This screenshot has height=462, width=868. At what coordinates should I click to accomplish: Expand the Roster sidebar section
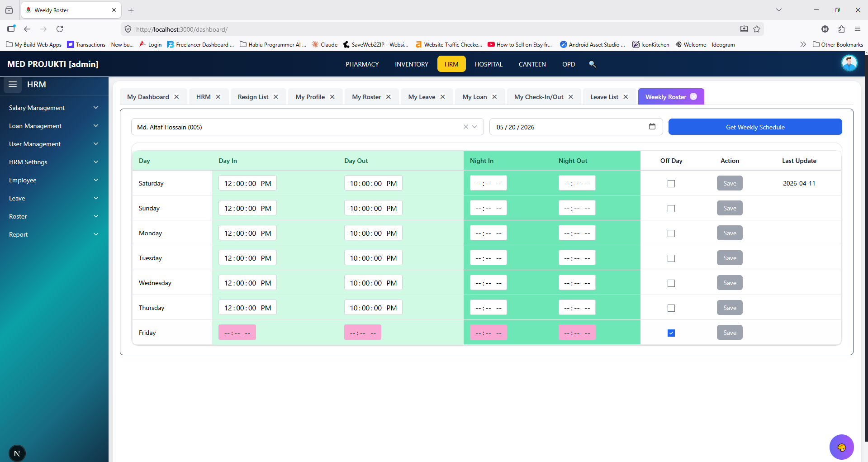tap(54, 216)
